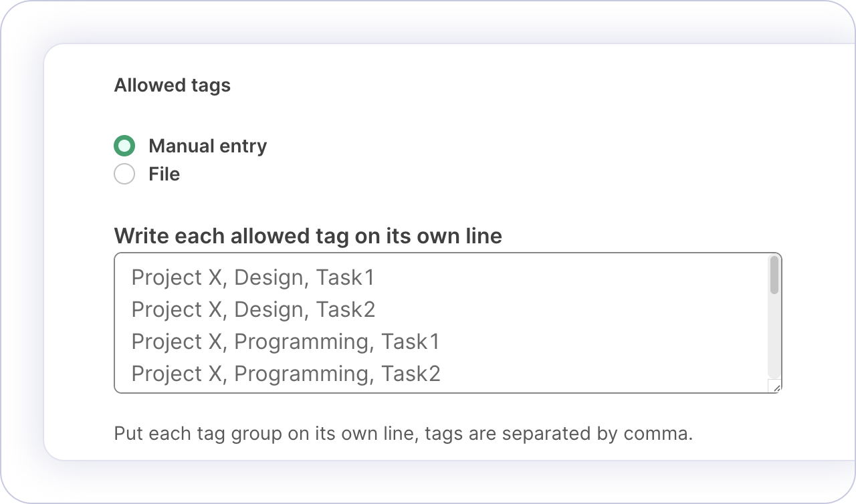
Task: Click the helper text about tag groups
Action: point(403,433)
